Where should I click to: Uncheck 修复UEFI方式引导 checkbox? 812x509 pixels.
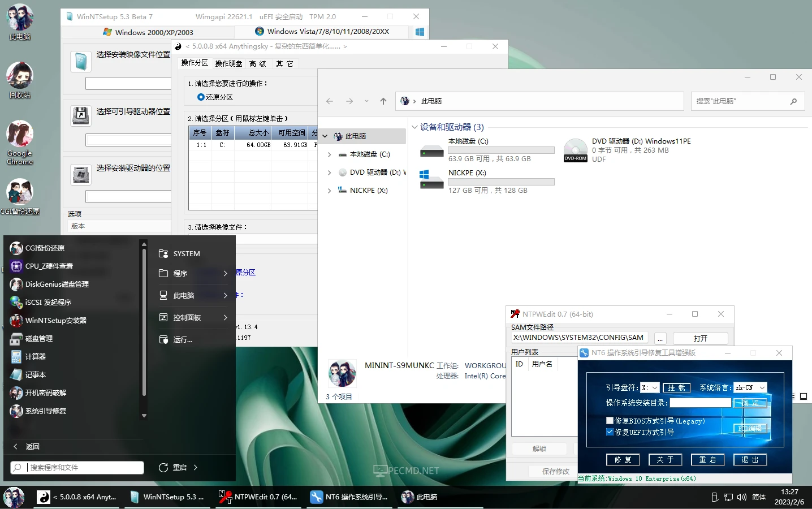click(610, 432)
